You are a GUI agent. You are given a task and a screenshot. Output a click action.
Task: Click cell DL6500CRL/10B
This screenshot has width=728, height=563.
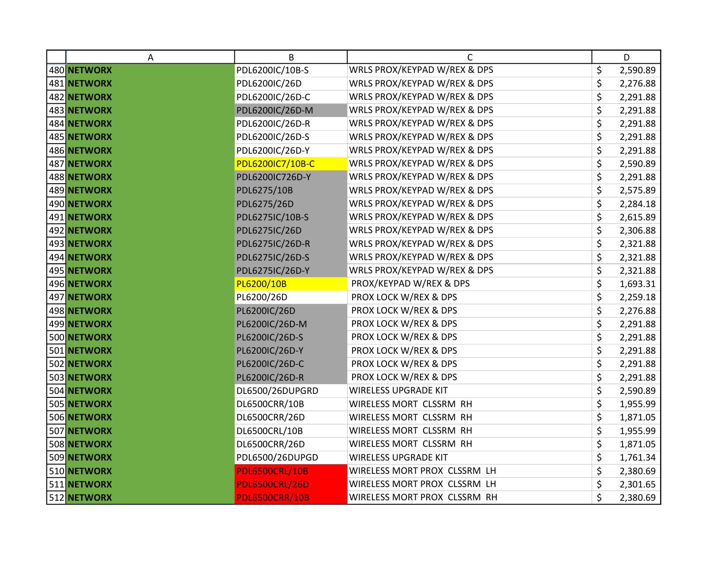tap(291, 431)
